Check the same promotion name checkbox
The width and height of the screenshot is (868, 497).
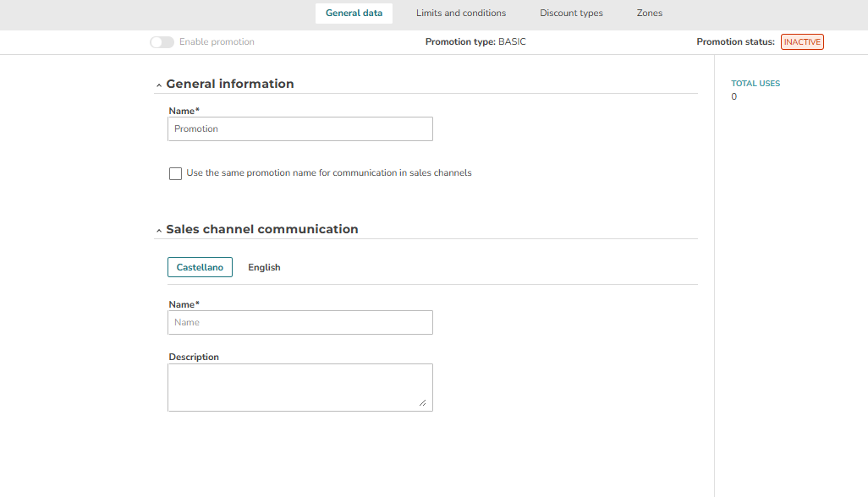tap(175, 173)
